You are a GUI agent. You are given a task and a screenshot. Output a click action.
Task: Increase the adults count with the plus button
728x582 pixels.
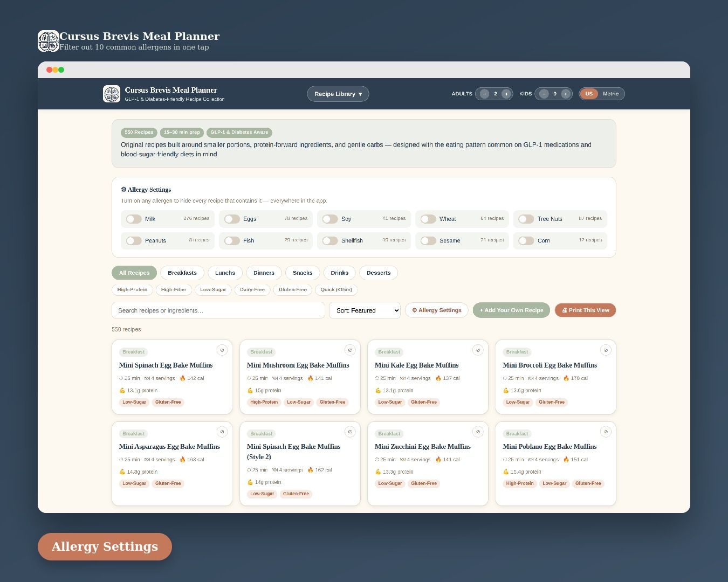tap(506, 94)
